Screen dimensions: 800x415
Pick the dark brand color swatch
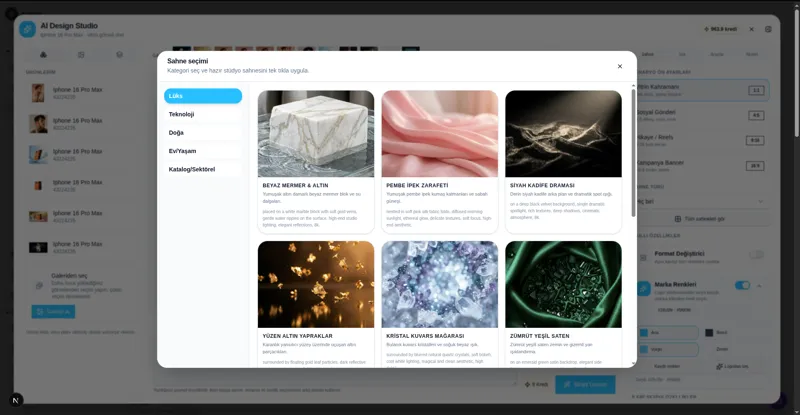[x=709, y=333]
